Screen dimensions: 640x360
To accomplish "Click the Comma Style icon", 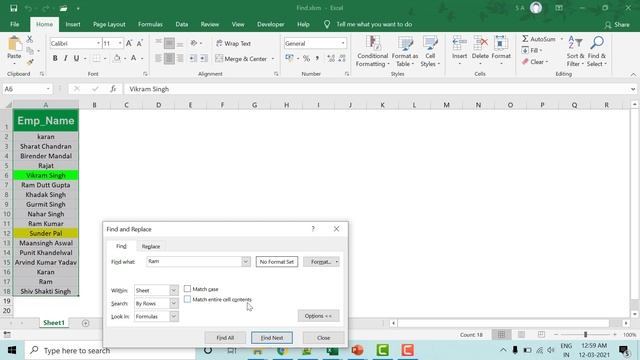I will (317, 58).
